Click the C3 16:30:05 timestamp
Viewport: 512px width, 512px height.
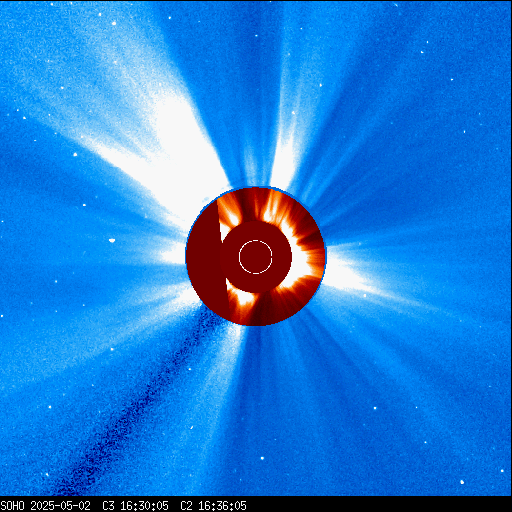tap(135, 506)
